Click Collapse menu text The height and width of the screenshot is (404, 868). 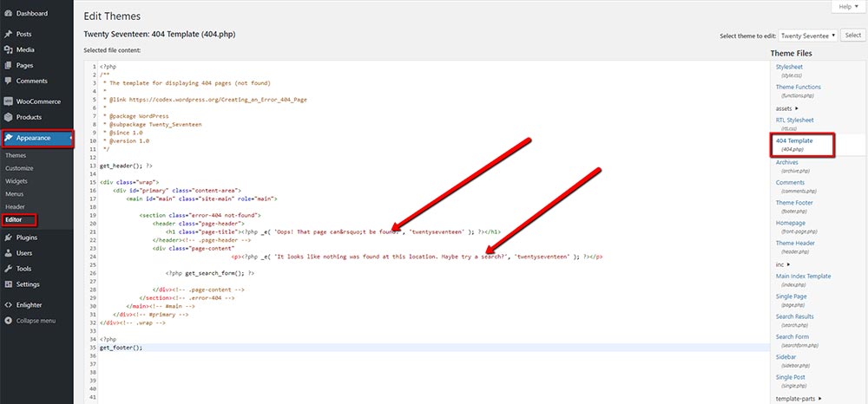pyautogui.click(x=36, y=321)
